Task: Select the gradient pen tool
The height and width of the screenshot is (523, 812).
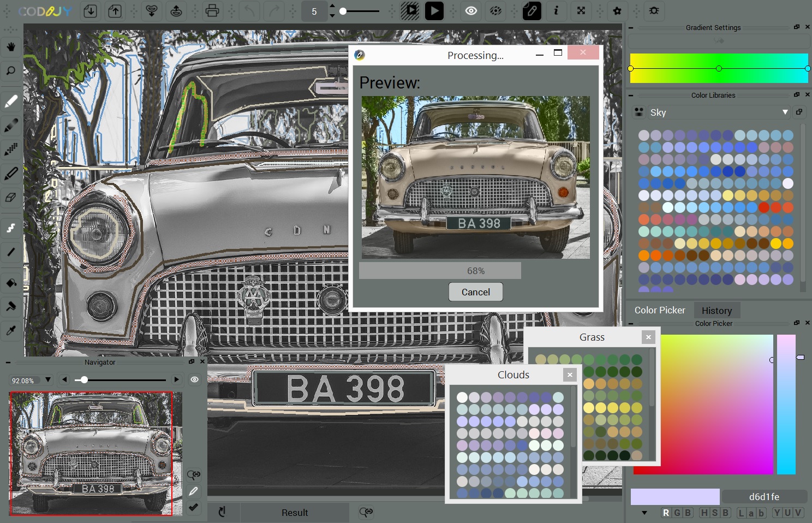Action: tap(11, 126)
